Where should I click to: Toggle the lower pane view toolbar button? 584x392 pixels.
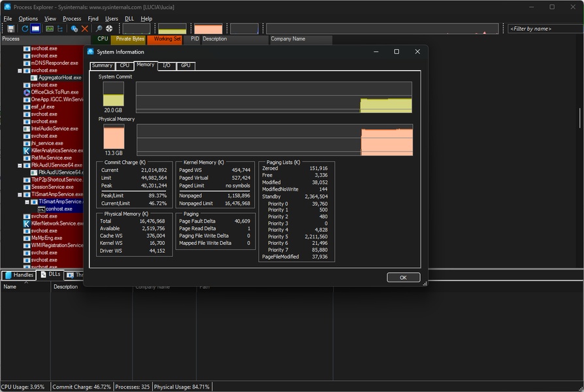click(35, 29)
